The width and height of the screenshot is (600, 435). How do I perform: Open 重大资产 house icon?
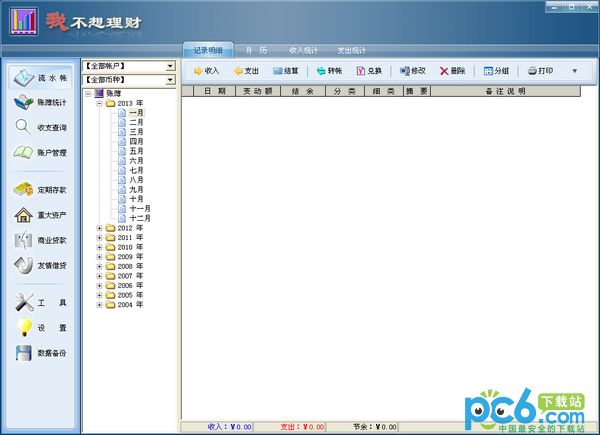tap(40, 215)
